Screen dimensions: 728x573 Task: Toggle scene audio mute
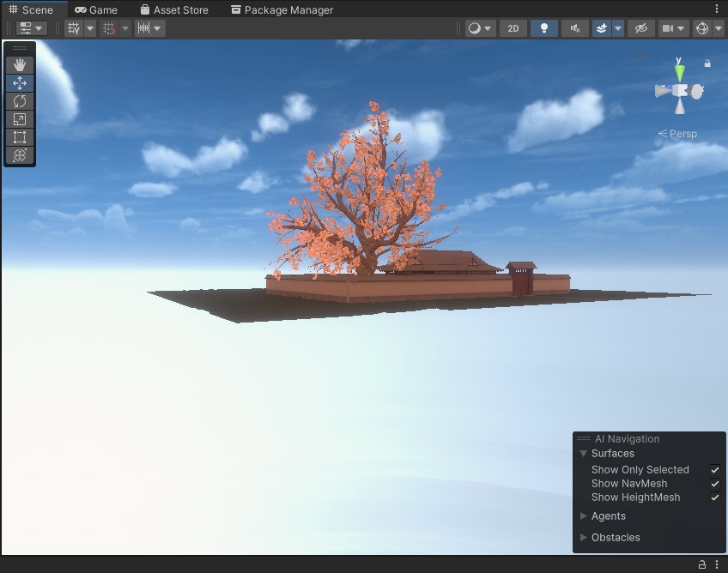575,28
